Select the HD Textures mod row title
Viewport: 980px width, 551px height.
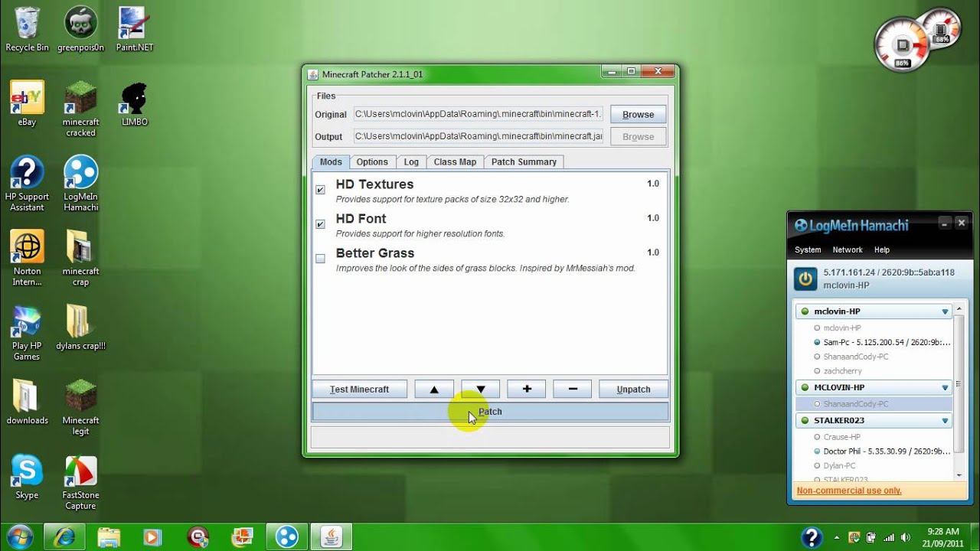[374, 184]
